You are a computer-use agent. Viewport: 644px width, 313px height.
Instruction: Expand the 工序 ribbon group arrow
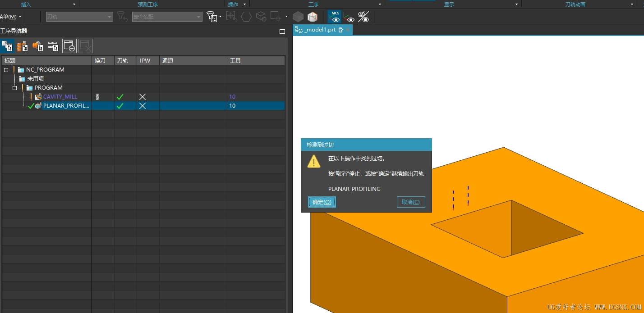pos(380,4)
